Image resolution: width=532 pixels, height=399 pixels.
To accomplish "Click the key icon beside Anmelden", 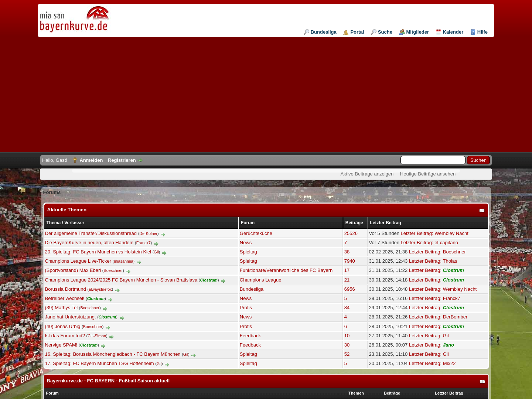I will [x=75, y=160].
